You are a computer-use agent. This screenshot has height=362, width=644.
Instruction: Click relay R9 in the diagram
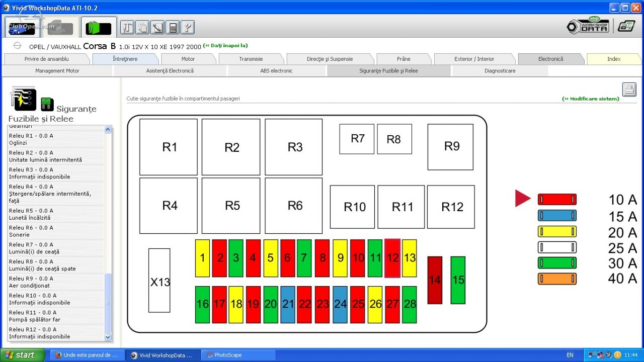450,147
